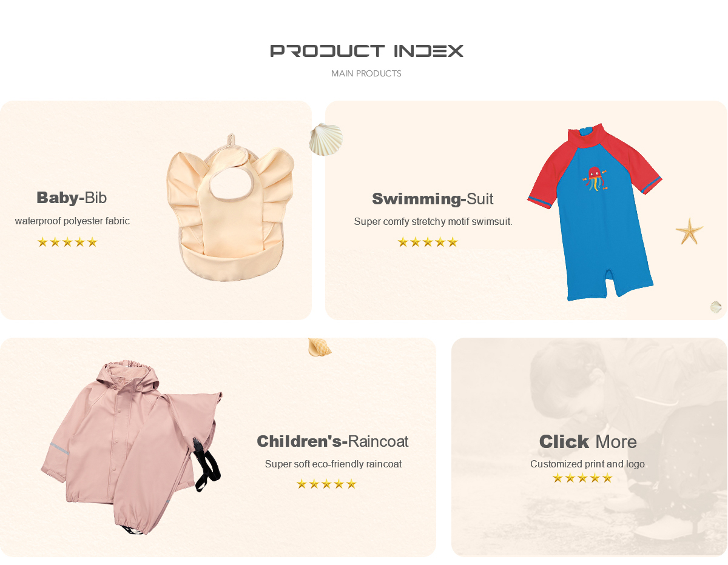Click the golden starfish decoration
Image resolution: width=728 pixels, height=565 pixels.
(689, 232)
